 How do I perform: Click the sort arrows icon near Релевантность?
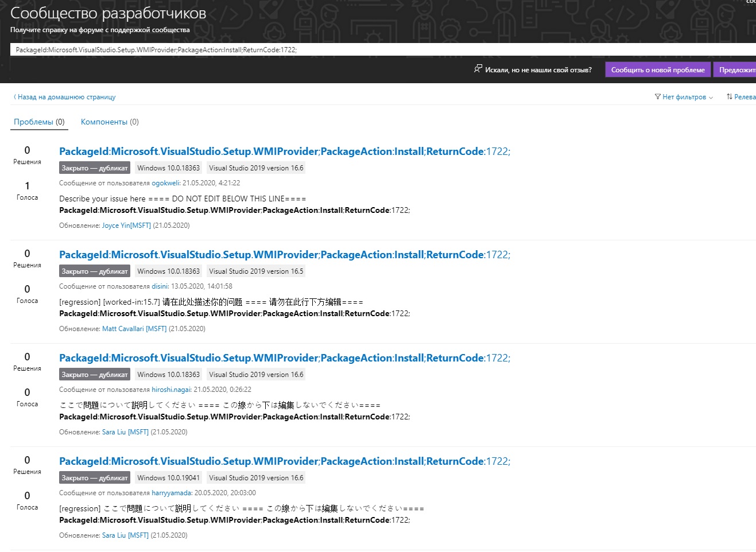[729, 96]
